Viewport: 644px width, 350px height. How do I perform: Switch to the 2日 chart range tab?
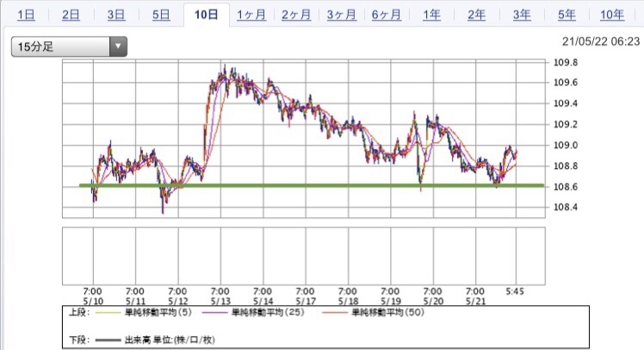71,15
